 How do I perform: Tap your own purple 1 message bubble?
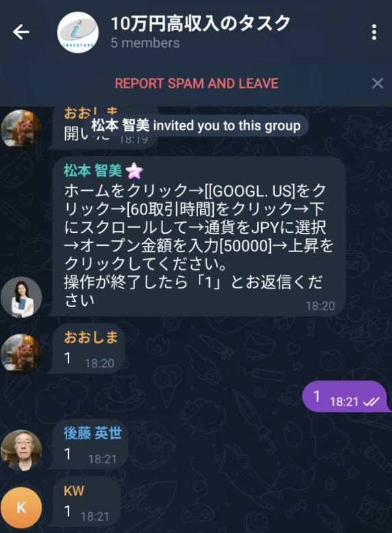coord(346,397)
